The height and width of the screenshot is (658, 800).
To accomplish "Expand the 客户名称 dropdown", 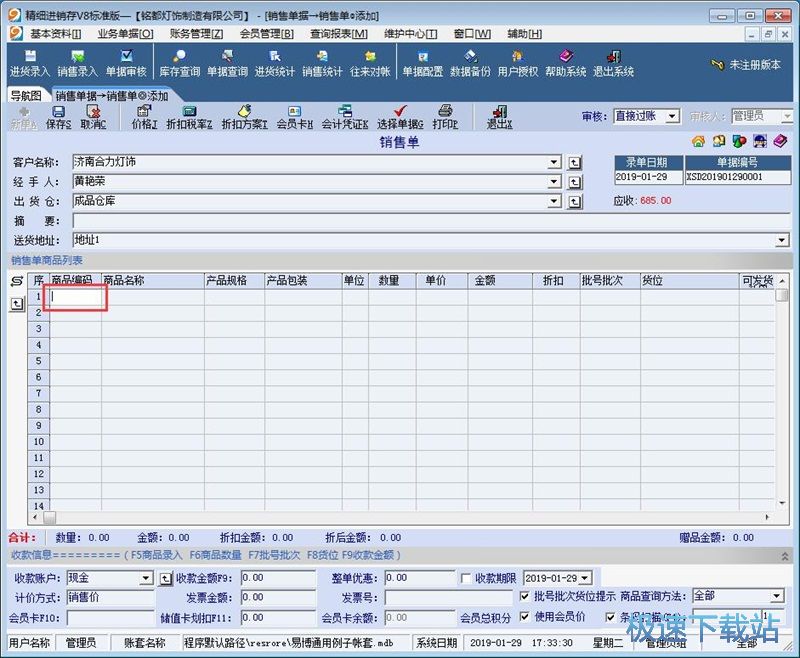I will pyautogui.click(x=556, y=162).
